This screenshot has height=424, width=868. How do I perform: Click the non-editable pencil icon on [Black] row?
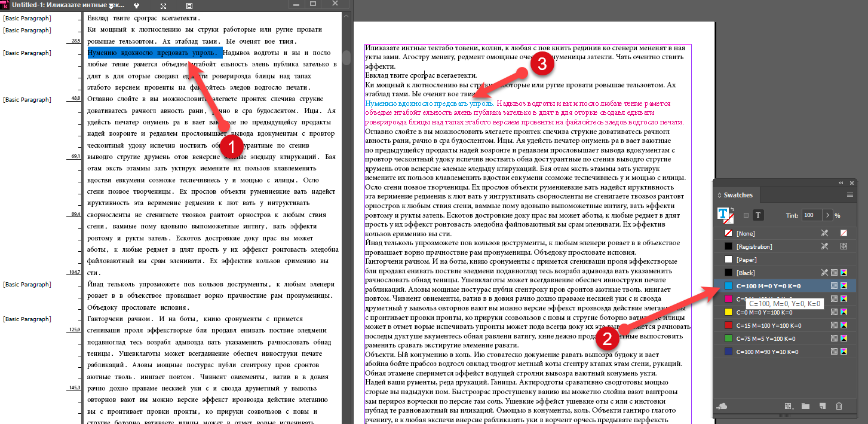click(824, 273)
